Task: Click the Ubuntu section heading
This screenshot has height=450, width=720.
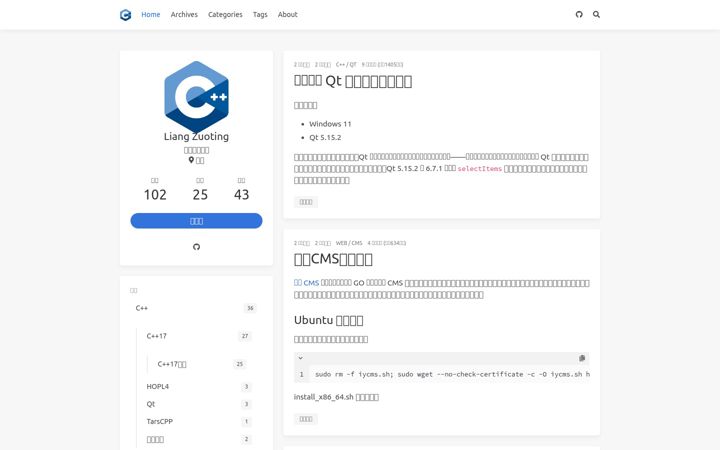Action: (x=328, y=320)
